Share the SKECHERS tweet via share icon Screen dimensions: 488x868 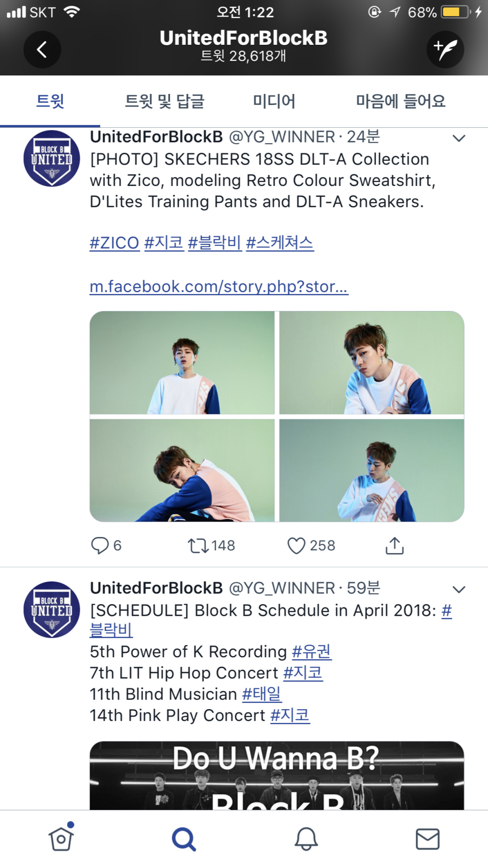(394, 546)
